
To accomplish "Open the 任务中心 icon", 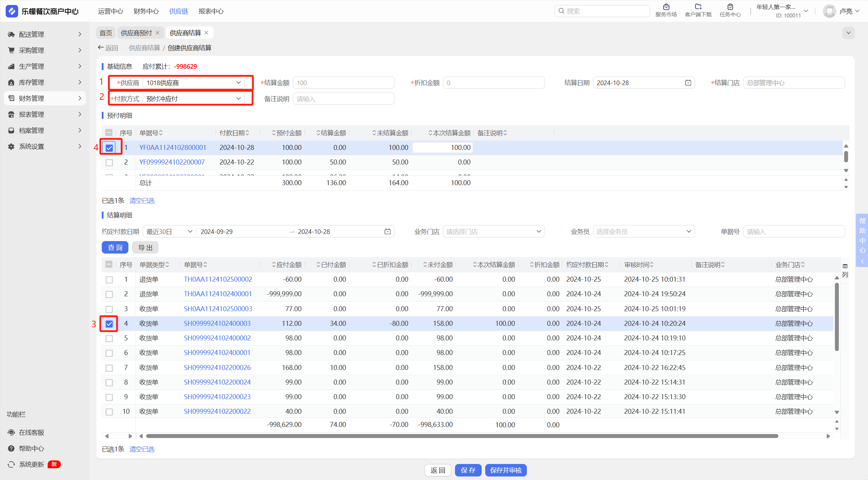I will pos(730,7).
